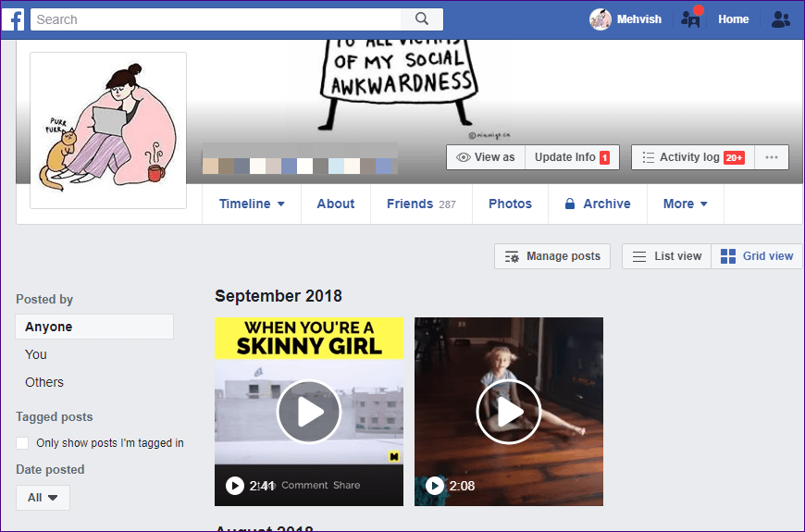Enable Only show posts I'm tagged in
Screen dimensions: 805x532
click(x=22, y=443)
